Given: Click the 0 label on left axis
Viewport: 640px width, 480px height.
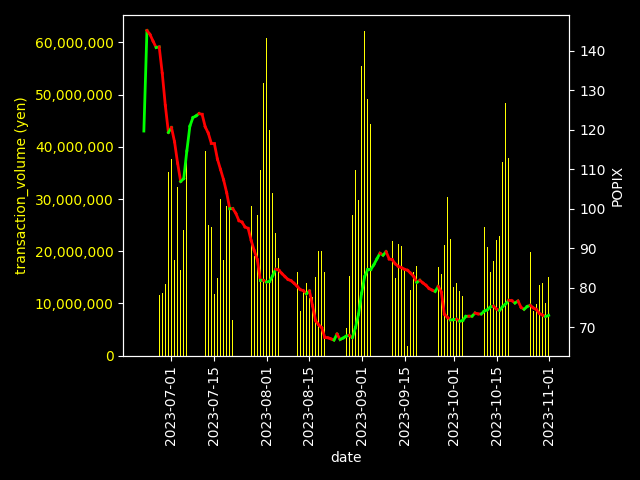Looking at the screenshot, I should pyautogui.click(x=110, y=356).
